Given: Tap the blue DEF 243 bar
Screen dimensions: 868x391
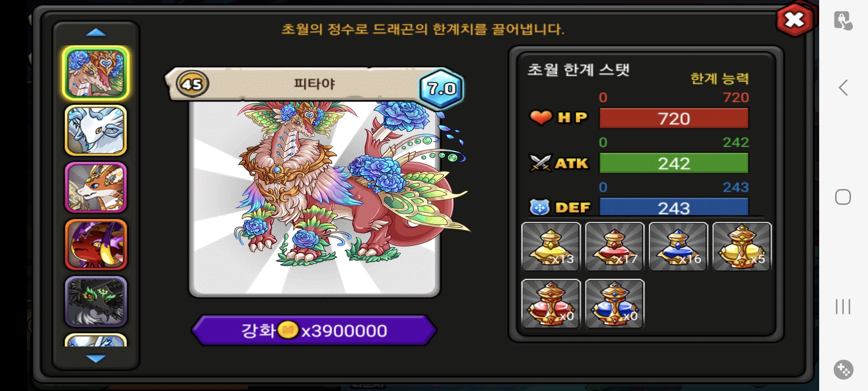Looking at the screenshot, I should [x=674, y=207].
